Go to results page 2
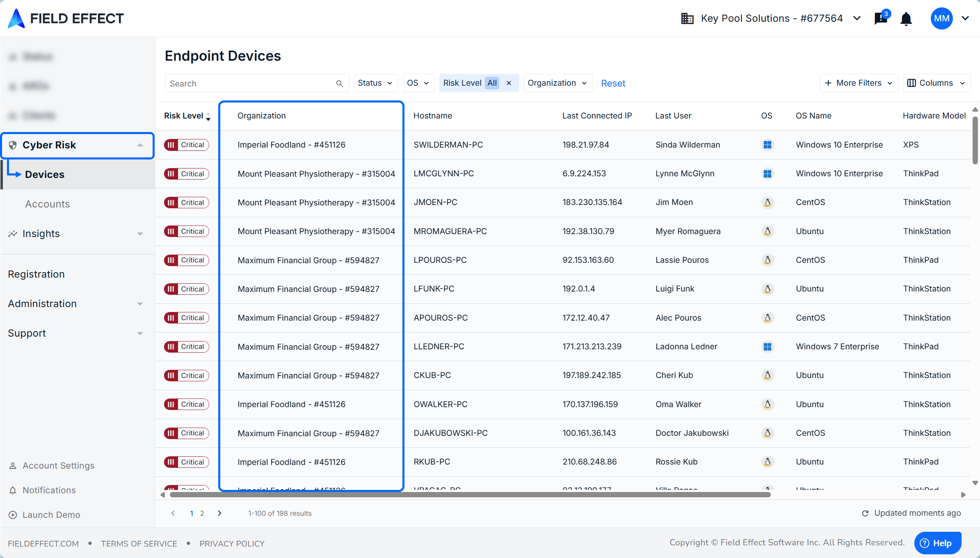This screenshot has height=558, width=980. [202, 513]
